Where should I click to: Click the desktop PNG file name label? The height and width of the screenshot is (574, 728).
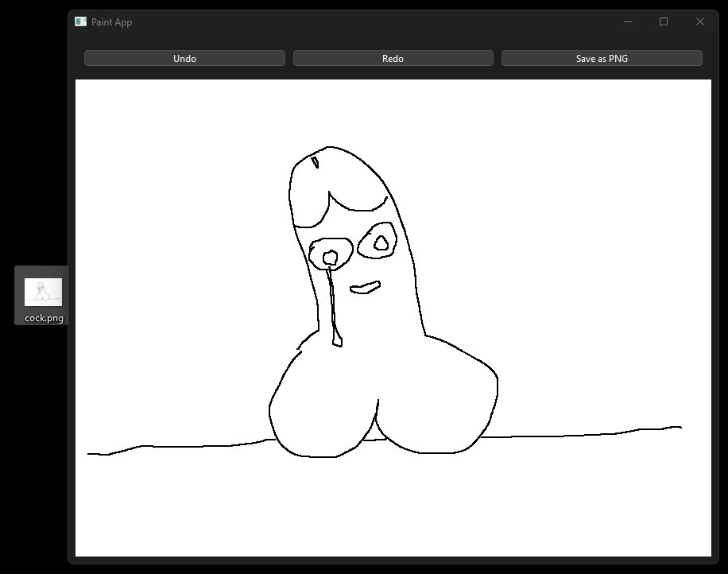[x=44, y=318]
